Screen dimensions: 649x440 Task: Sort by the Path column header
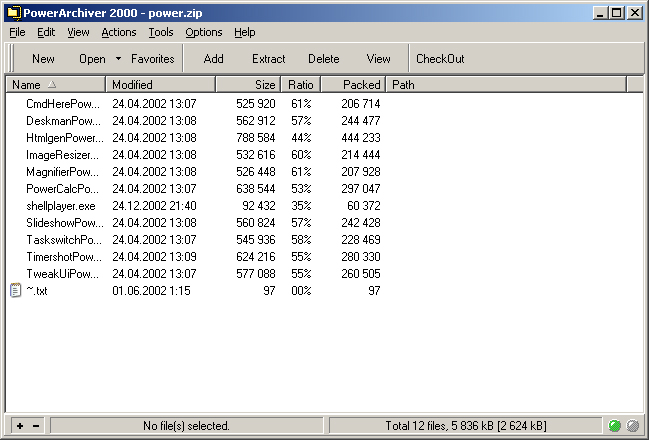(x=507, y=84)
